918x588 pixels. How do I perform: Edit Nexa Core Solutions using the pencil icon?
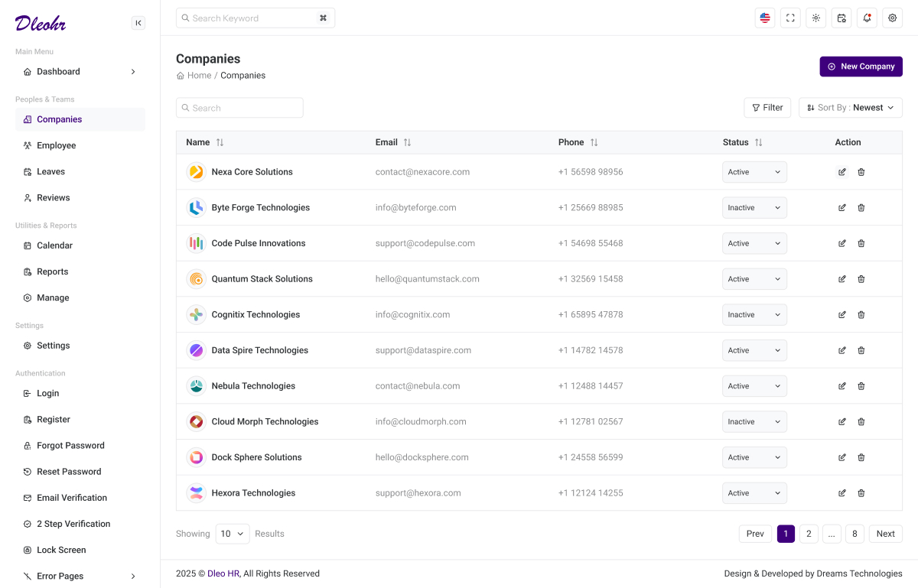(x=842, y=171)
